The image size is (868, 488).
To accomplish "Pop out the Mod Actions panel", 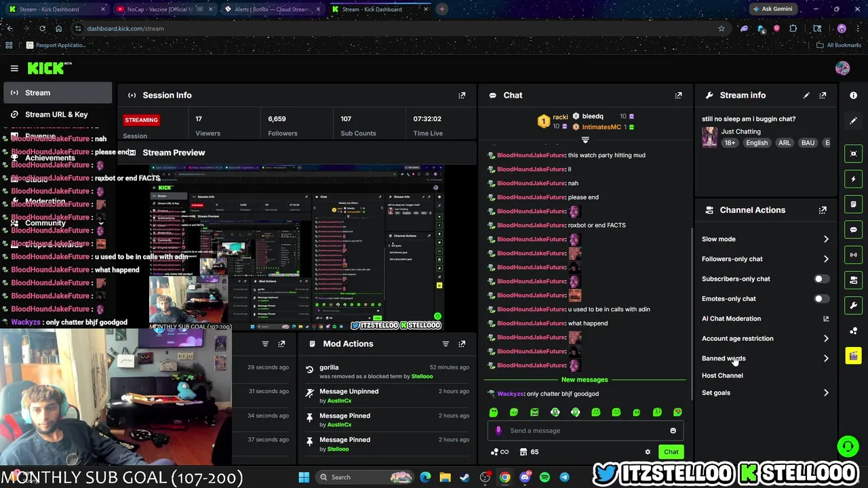I will pos(462,344).
